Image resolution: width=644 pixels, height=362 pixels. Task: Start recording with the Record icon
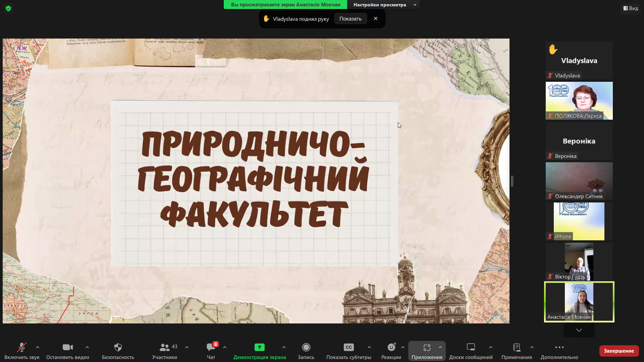coord(306,347)
